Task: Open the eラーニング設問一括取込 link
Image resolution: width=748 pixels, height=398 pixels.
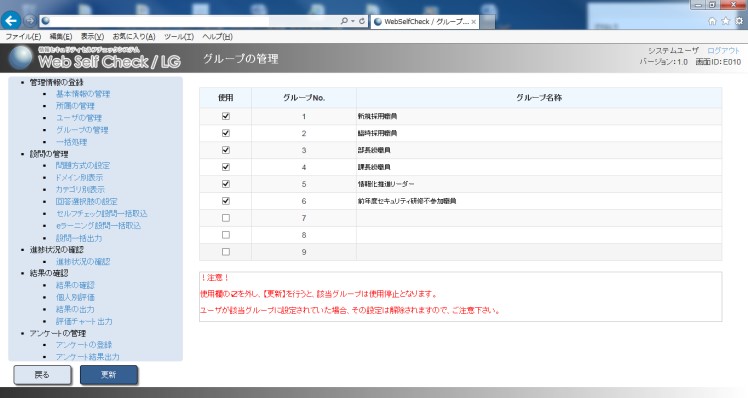Action: click(x=98, y=225)
